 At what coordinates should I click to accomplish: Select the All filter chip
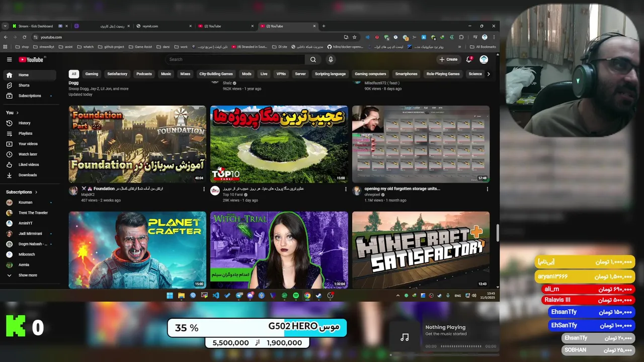[74, 74]
